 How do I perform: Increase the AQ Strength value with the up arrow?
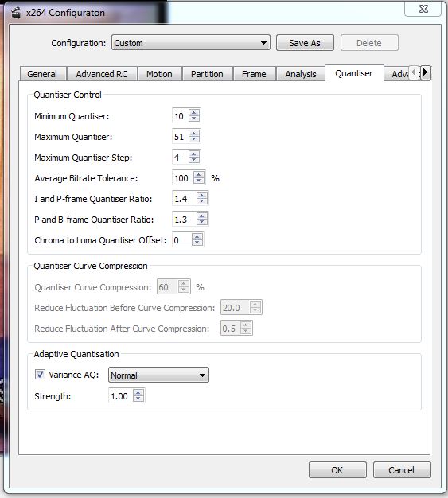[x=138, y=392]
